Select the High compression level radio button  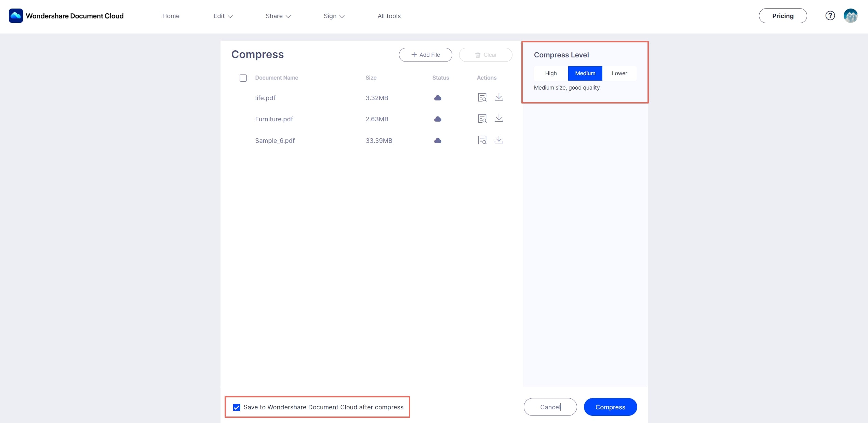(550, 72)
